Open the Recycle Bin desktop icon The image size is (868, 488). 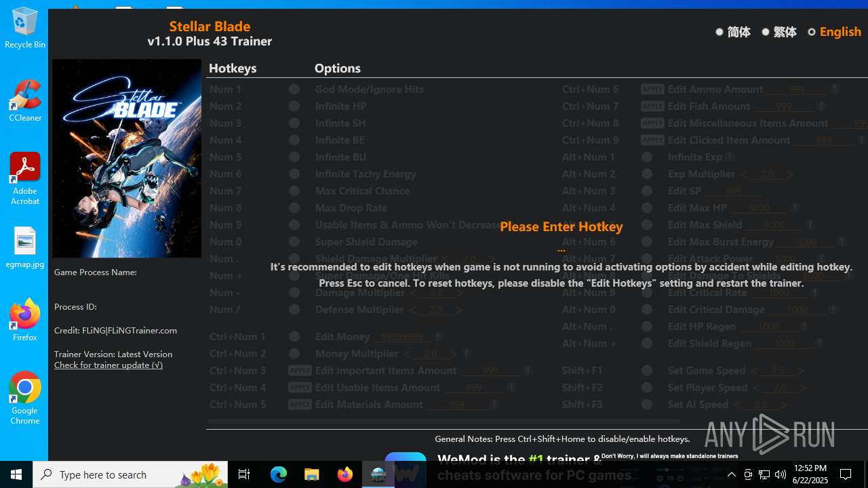click(x=25, y=28)
